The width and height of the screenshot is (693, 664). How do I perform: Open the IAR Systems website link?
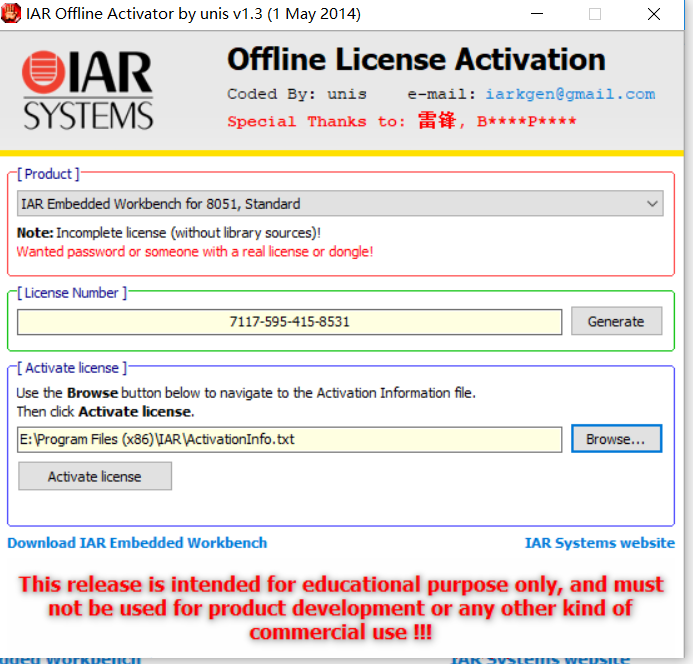(600, 542)
